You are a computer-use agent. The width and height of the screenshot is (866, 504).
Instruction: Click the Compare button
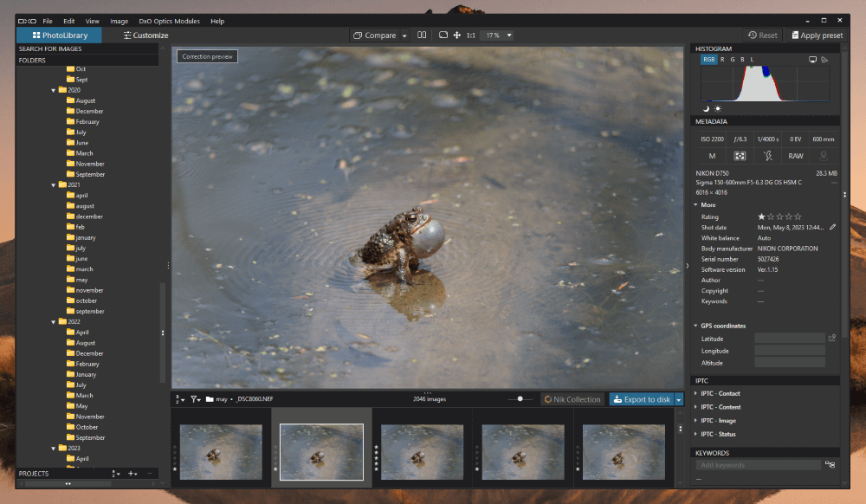coord(375,36)
